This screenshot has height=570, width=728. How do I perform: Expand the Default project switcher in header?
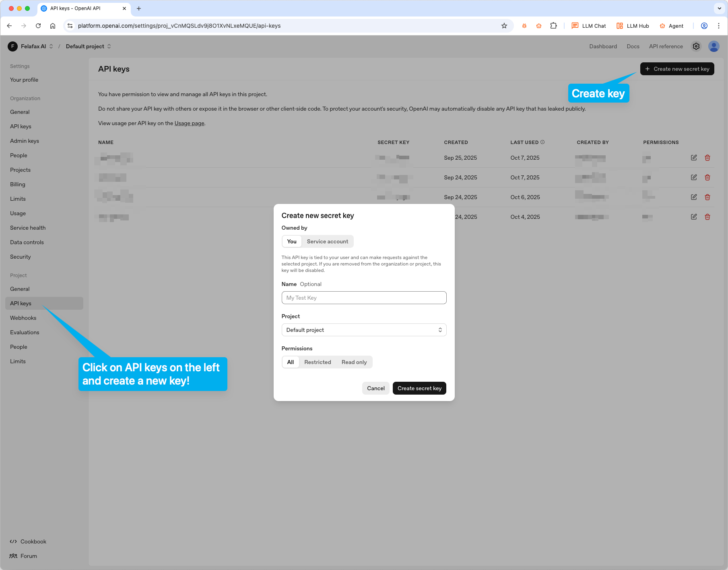109,46
